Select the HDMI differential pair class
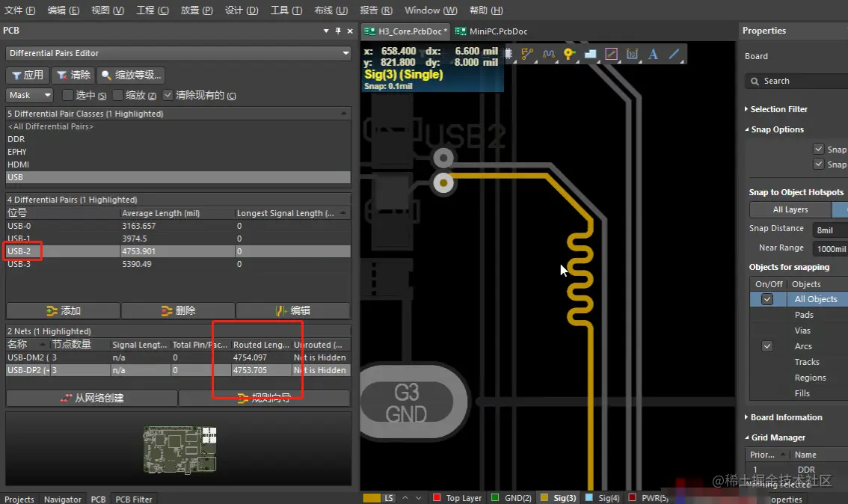Viewport: 848px width, 504px height. (x=179, y=165)
